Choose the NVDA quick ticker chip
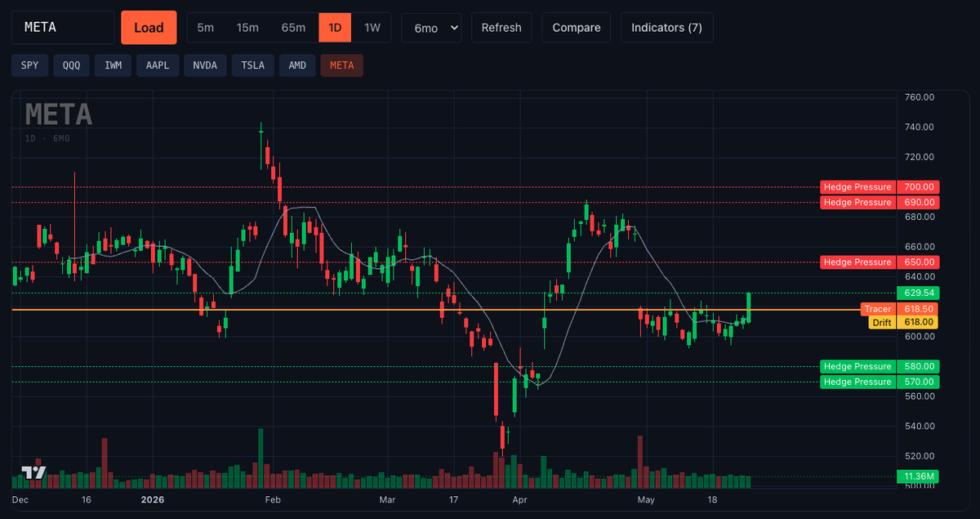Image resolution: width=980 pixels, height=519 pixels. click(205, 65)
